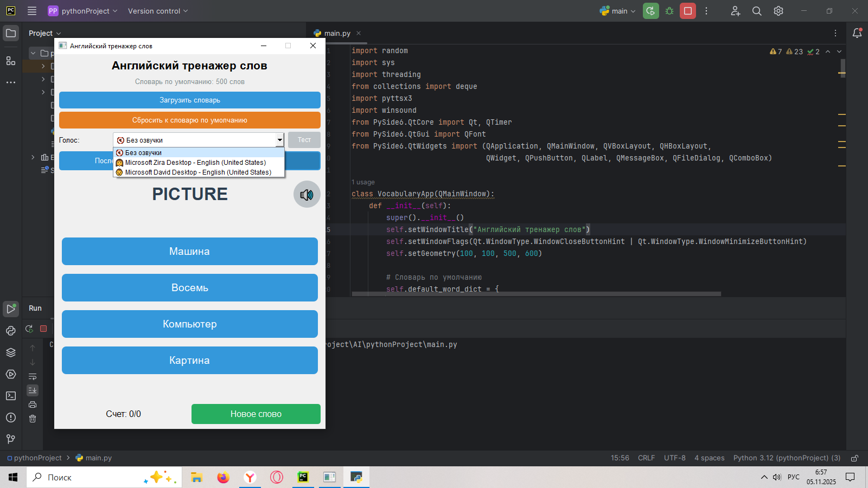This screenshot has width=868, height=488.
Task: Select Microsoft Zira Desktop voice option
Action: (x=195, y=163)
